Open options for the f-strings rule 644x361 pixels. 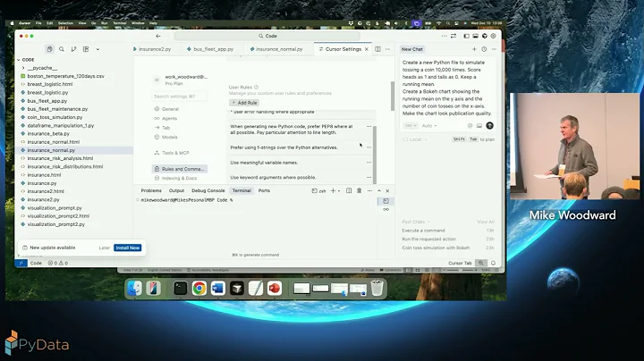pos(369,147)
